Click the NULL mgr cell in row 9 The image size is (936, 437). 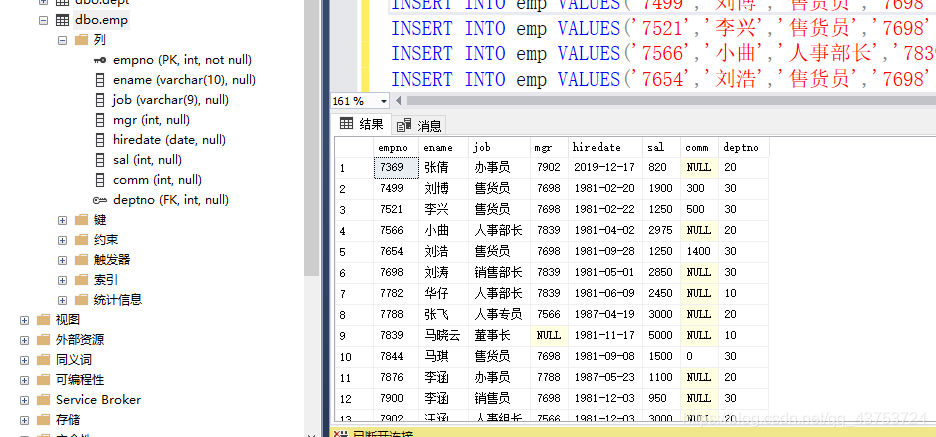tap(549, 336)
